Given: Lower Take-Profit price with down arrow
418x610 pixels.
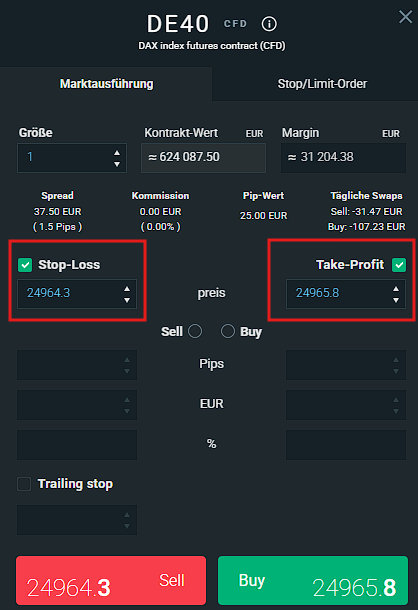Looking at the screenshot, I should 396,300.
